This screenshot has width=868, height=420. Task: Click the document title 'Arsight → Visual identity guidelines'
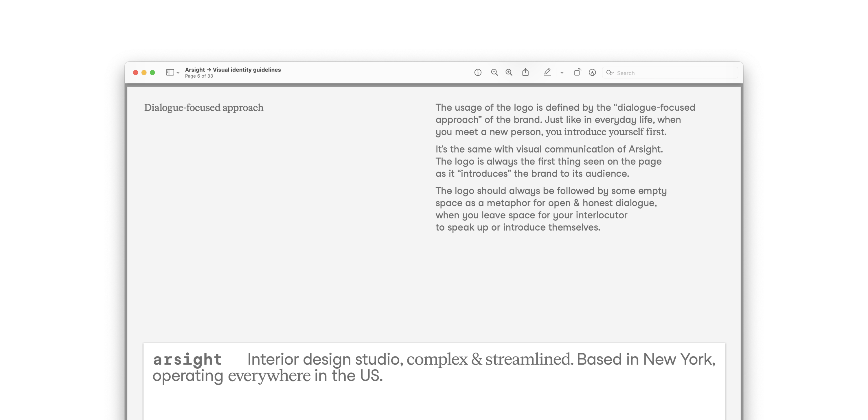tap(233, 70)
